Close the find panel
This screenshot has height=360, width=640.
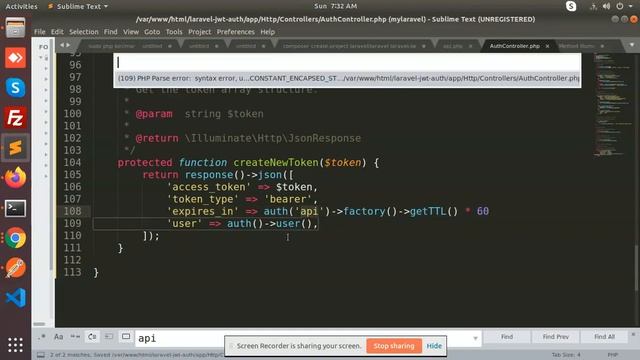click(x=633, y=334)
